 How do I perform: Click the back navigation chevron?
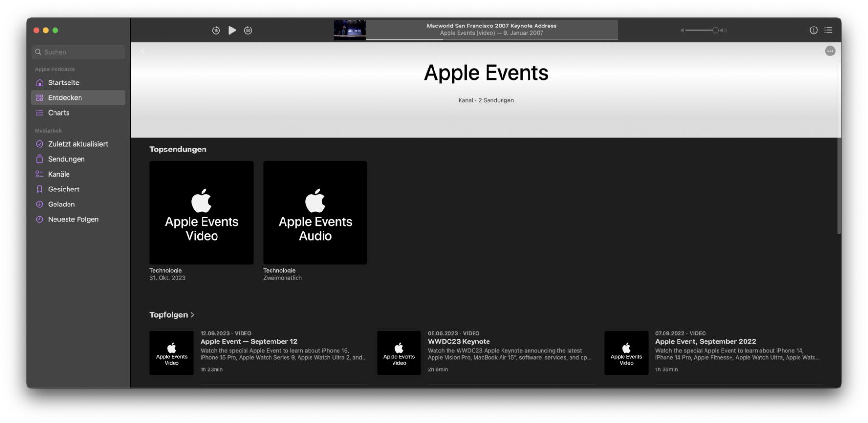143,51
